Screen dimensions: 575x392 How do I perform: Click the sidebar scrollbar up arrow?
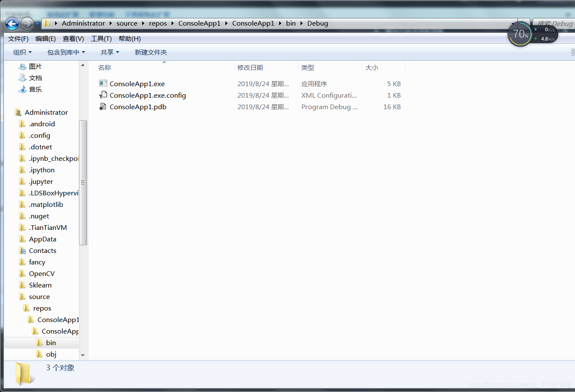coord(83,65)
